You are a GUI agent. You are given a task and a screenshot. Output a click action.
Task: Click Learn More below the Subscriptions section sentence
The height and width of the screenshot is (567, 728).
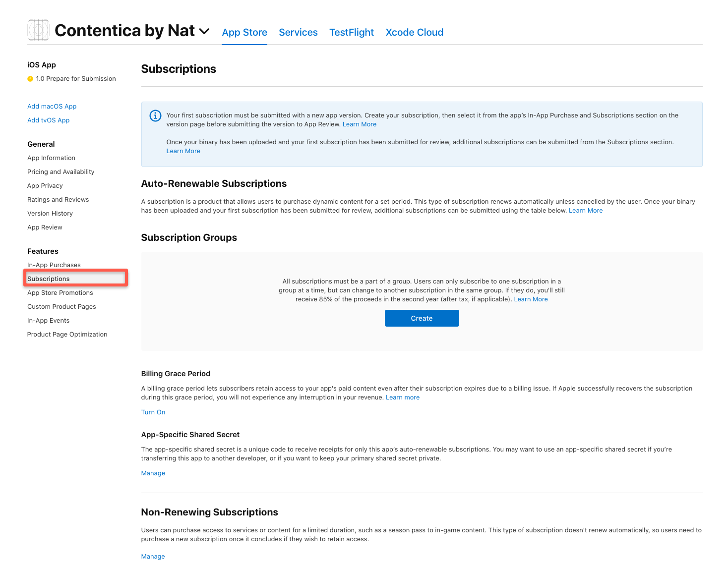183,151
